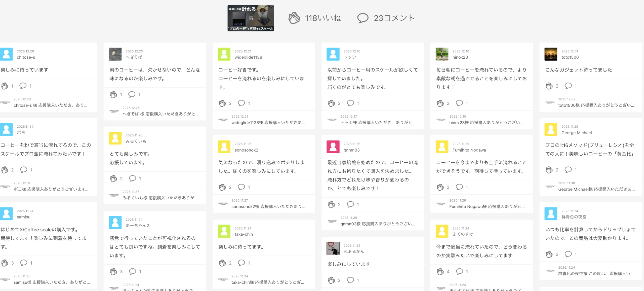This screenshot has width=644, height=291.
Task: Click the speech bubble on へぎそば's comment
Action: 132,94
